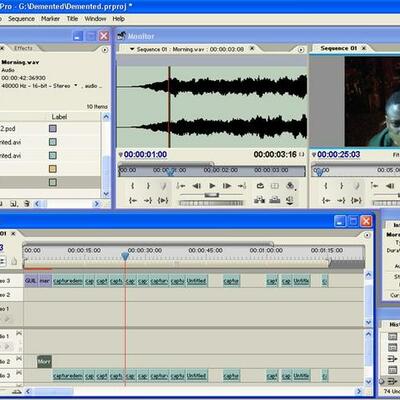Open source monitor panel flyout menu

pyautogui.click(x=301, y=50)
